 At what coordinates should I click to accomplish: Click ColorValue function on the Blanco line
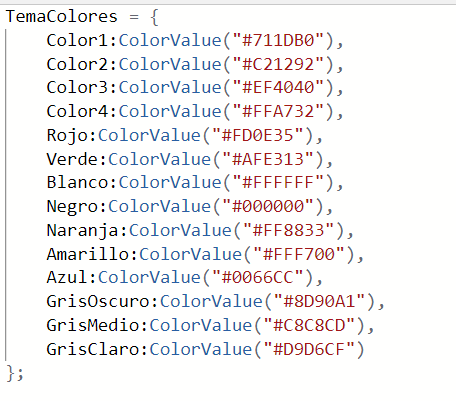pyautogui.click(x=170, y=183)
